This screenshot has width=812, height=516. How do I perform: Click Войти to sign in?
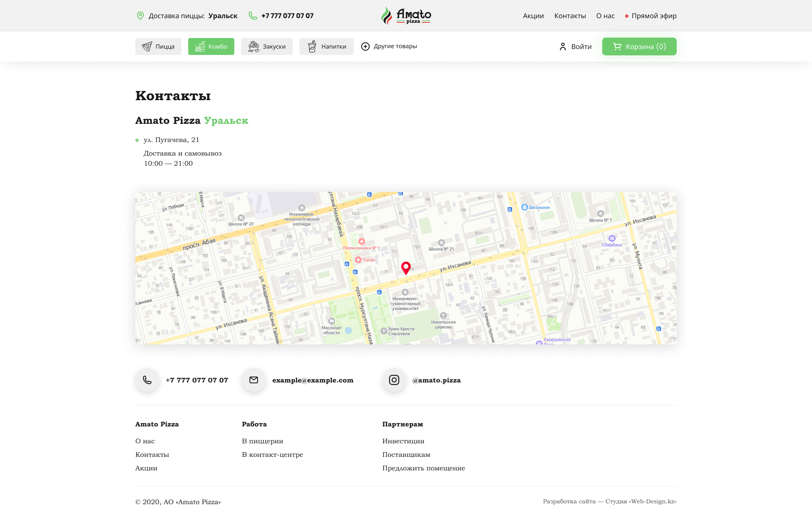coord(576,46)
